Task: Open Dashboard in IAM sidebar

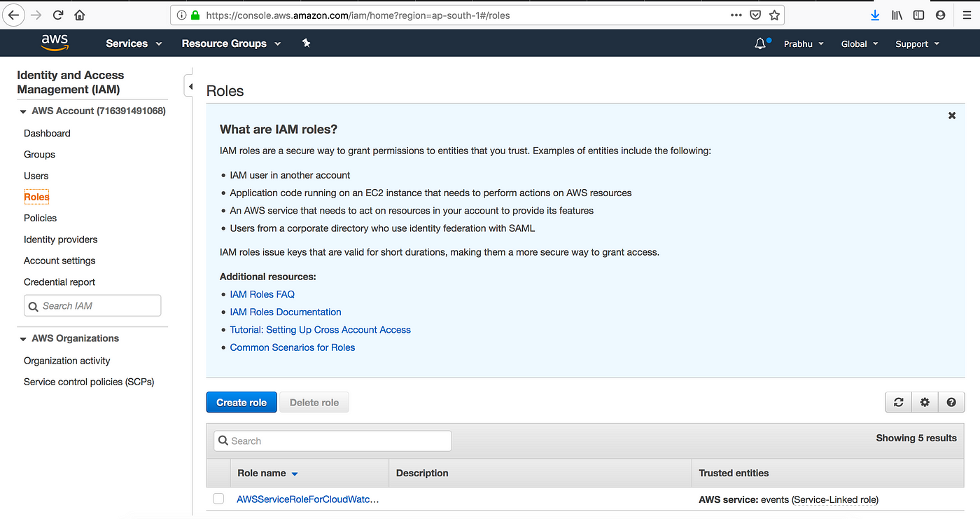Action: pos(47,133)
